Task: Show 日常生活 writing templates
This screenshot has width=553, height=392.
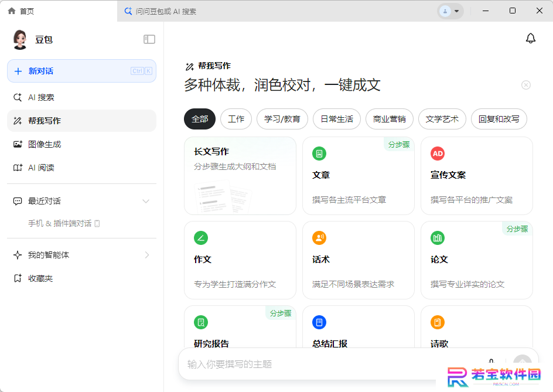Action: coord(337,119)
